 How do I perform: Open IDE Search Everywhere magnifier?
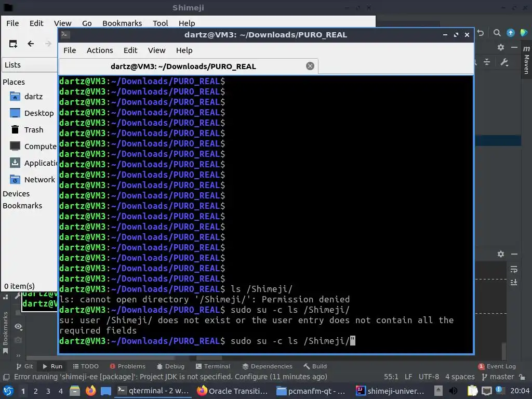pos(497,33)
